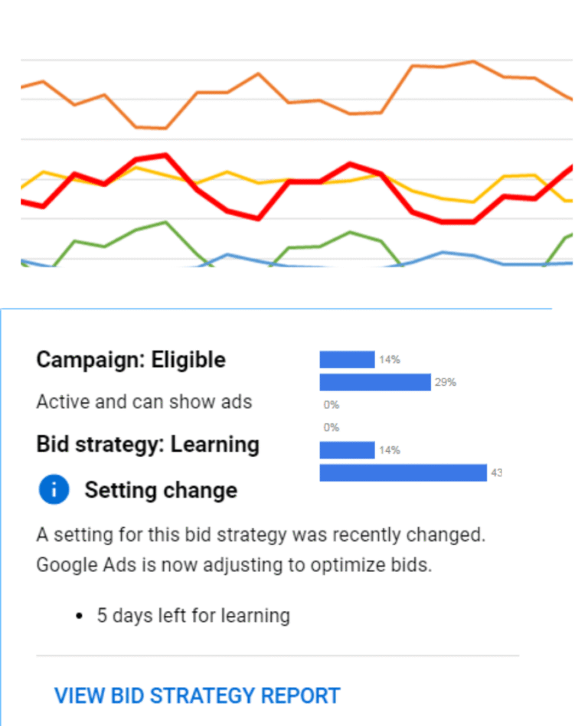Click the 14% bar just above the 43 bar
The image size is (588, 726).
(347, 450)
